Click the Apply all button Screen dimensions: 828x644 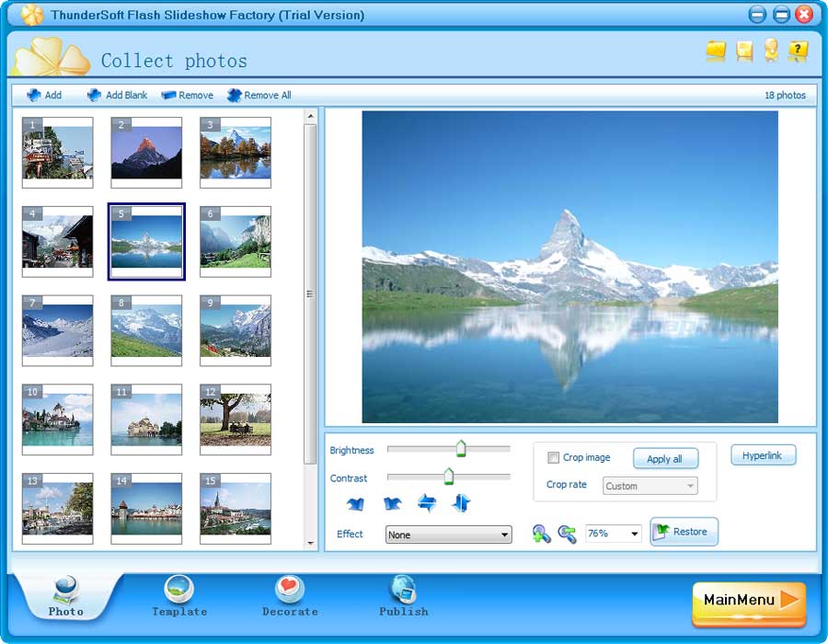665,459
